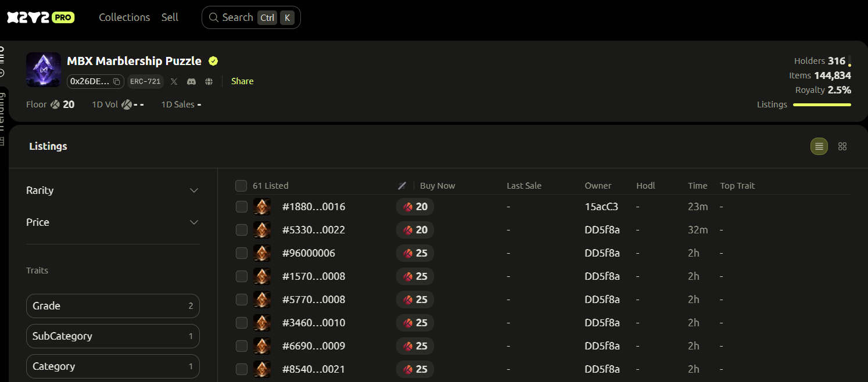Switch to grid view layout
The height and width of the screenshot is (382, 868).
pyautogui.click(x=842, y=146)
